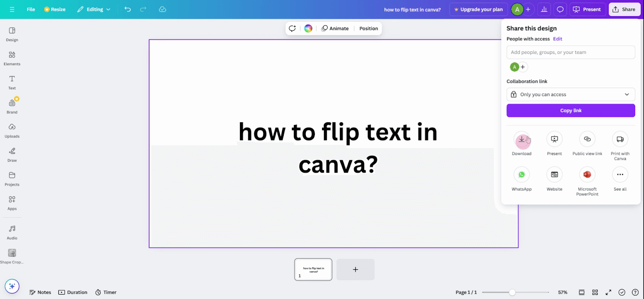Expand See all sharing options

pyautogui.click(x=620, y=175)
